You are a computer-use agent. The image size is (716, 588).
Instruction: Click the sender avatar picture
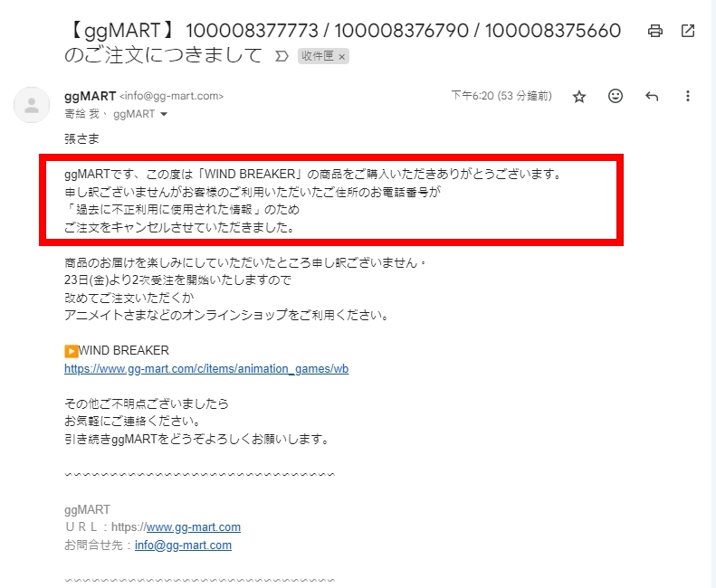[32, 105]
